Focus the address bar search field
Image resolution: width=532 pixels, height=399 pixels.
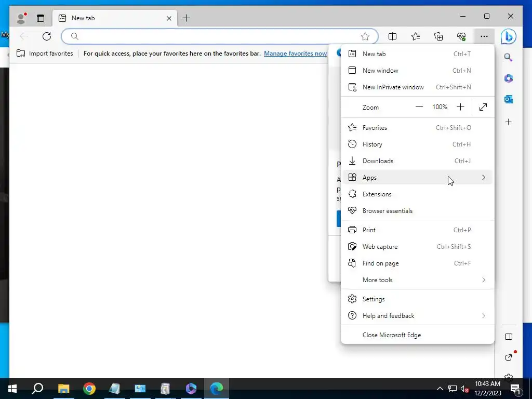click(220, 36)
